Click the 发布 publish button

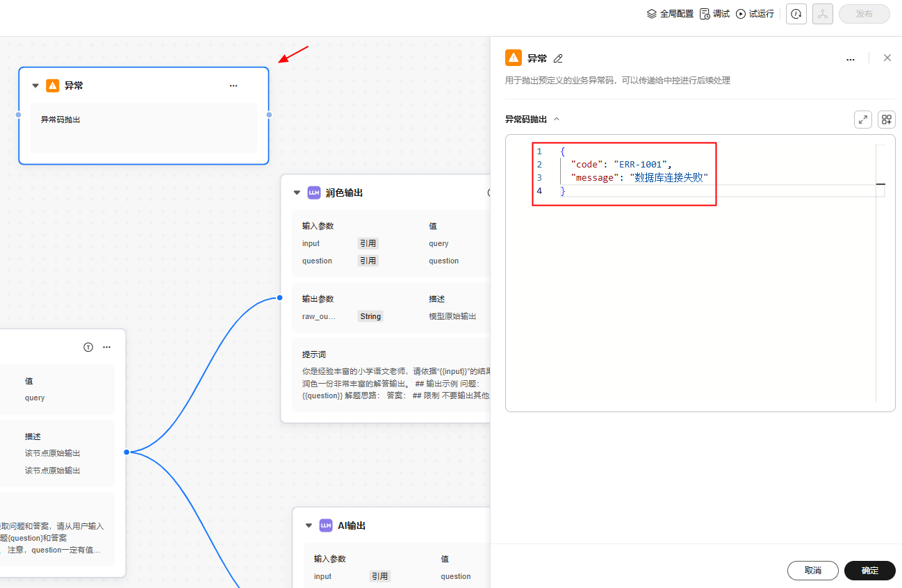[864, 14]
